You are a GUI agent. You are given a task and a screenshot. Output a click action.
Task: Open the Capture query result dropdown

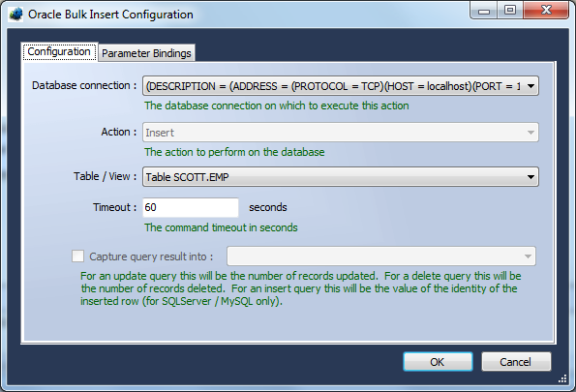pyautogui.click(x=381, y=256)
